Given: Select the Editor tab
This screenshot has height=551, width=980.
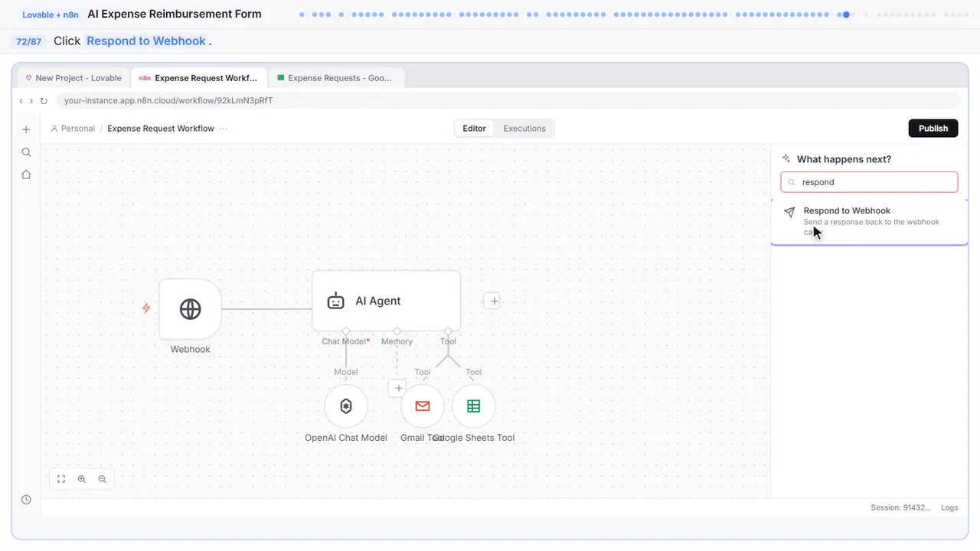Looking at the screenshot, I should point(474,129).
